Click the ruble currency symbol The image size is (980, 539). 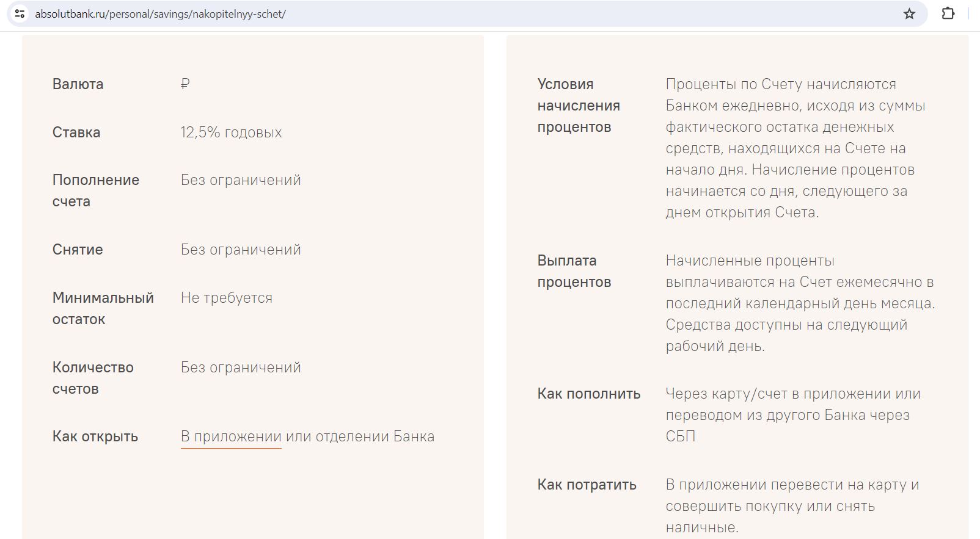coord(185,84)
